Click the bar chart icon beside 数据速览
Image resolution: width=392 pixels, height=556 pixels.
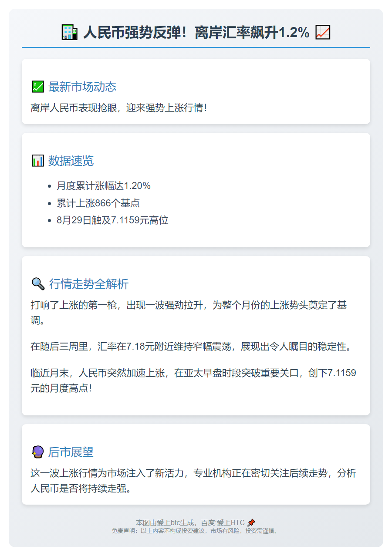click(37, 161)
